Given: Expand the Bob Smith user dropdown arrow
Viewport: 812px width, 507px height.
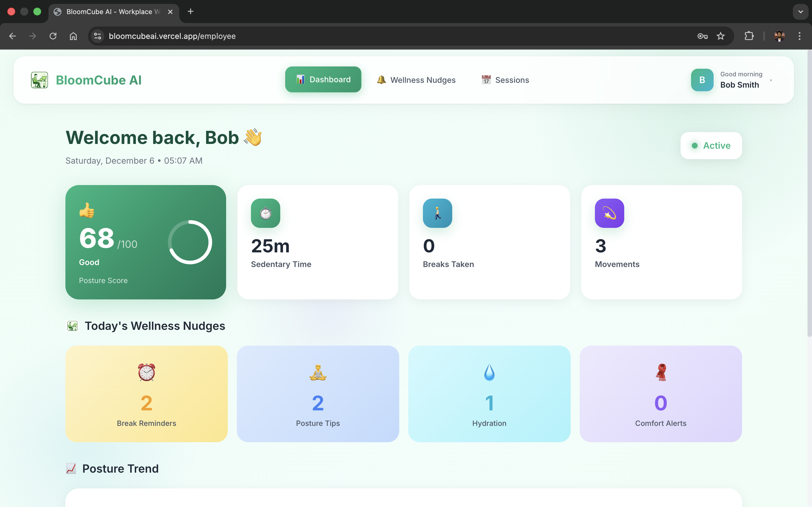Looking at the screenshot, I should click(x=771, y=81).
